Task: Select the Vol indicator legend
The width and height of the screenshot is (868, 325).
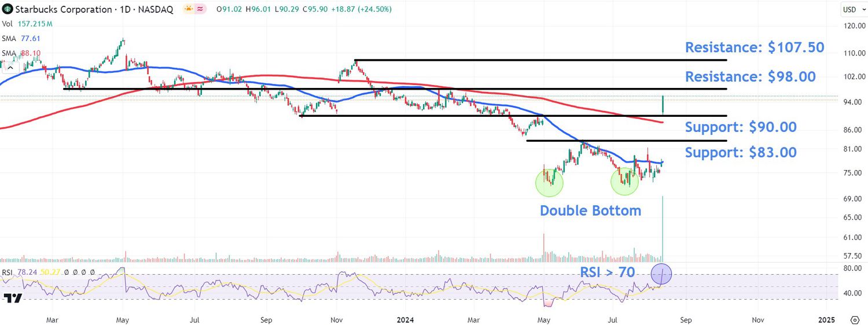Action: pyautogui.click(x=27, y=24)
